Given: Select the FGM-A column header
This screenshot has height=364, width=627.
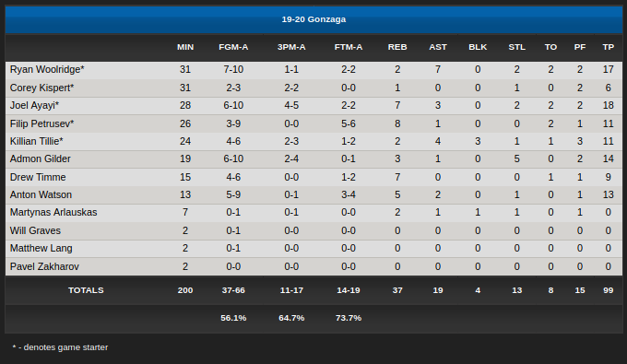Looking at the screenshot, I should (233, 47).
